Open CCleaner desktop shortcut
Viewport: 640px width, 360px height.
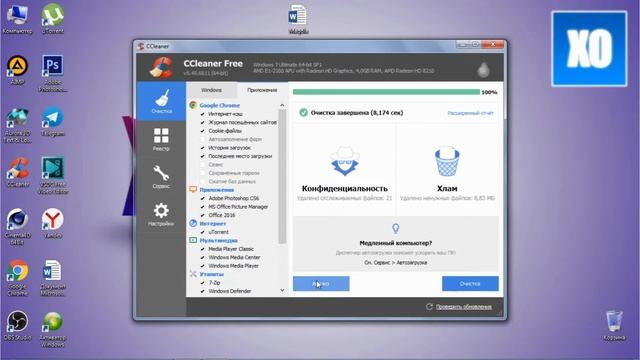17,172
